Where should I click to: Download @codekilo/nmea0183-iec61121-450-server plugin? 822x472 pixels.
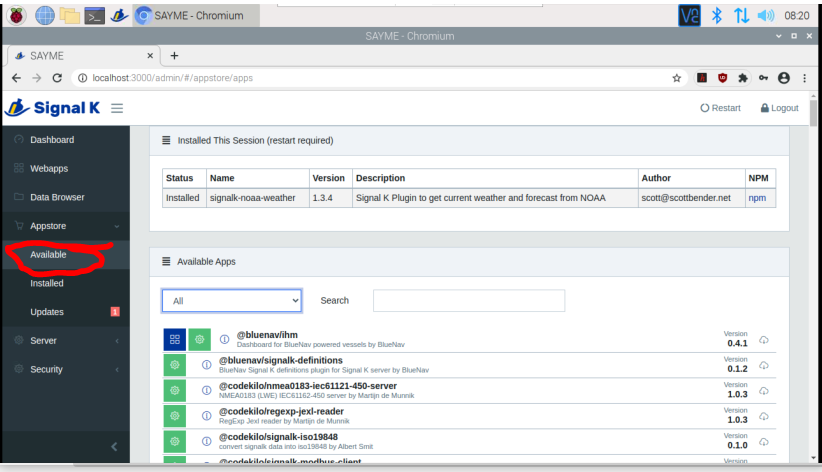point(764,391)
